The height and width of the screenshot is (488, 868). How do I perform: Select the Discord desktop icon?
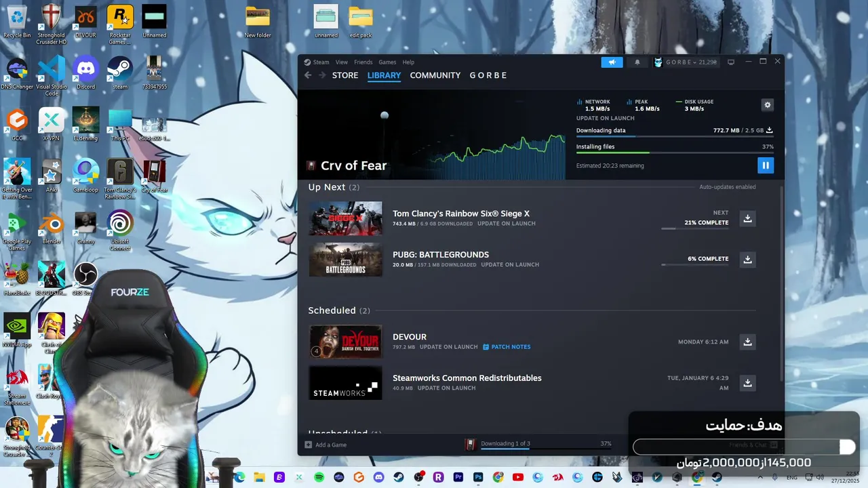85,73
